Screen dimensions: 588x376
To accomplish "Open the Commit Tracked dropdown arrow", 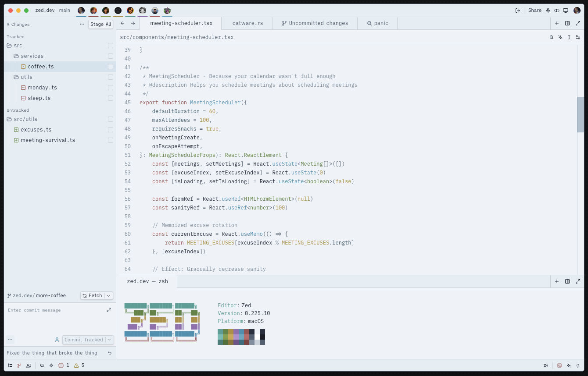I will tap(110, 340).
